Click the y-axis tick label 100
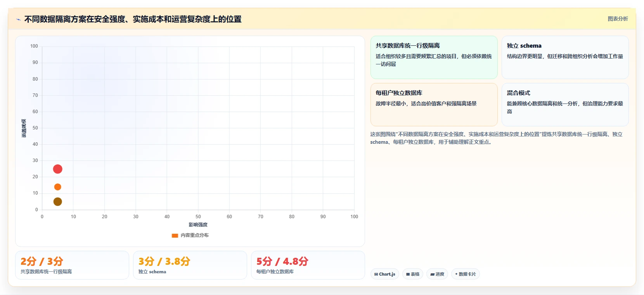This screenshot has height=295, width=644. (x=34, y=46)
